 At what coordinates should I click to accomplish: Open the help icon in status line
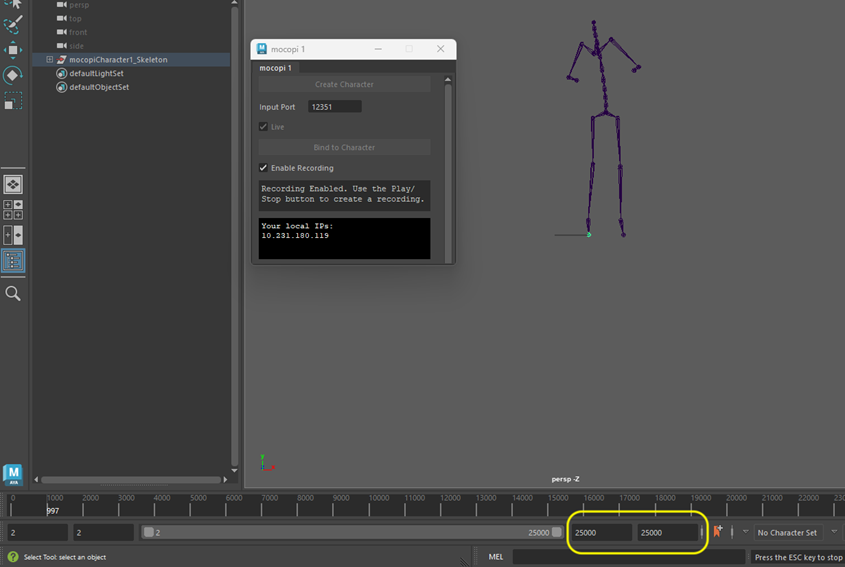click(x=12, y=557)
